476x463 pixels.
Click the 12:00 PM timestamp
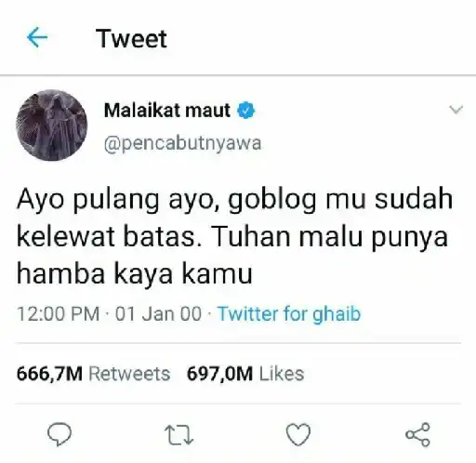pos(59,313)
